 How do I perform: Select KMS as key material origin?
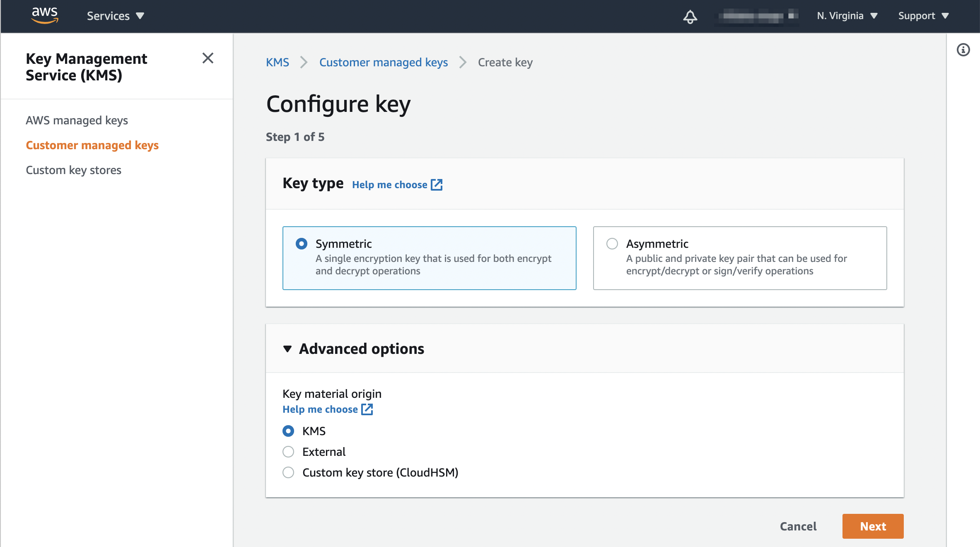pos(288,431)
